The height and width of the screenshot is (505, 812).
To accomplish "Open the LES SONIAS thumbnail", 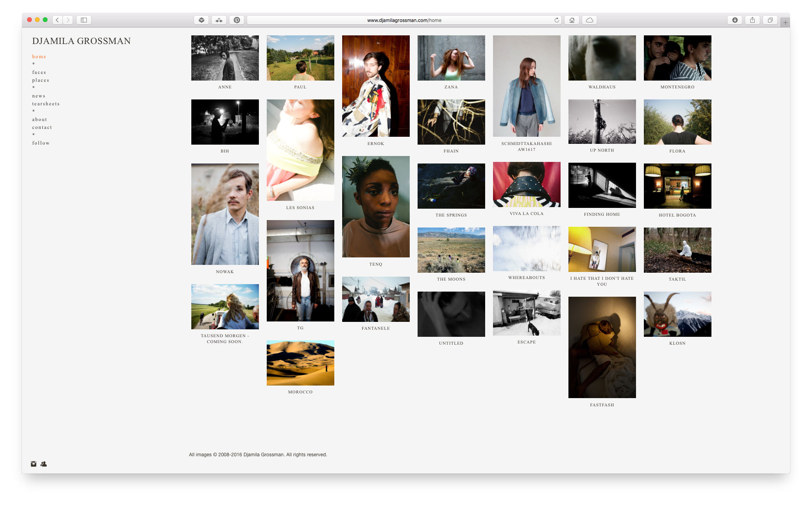I will (x=301, y=150).
